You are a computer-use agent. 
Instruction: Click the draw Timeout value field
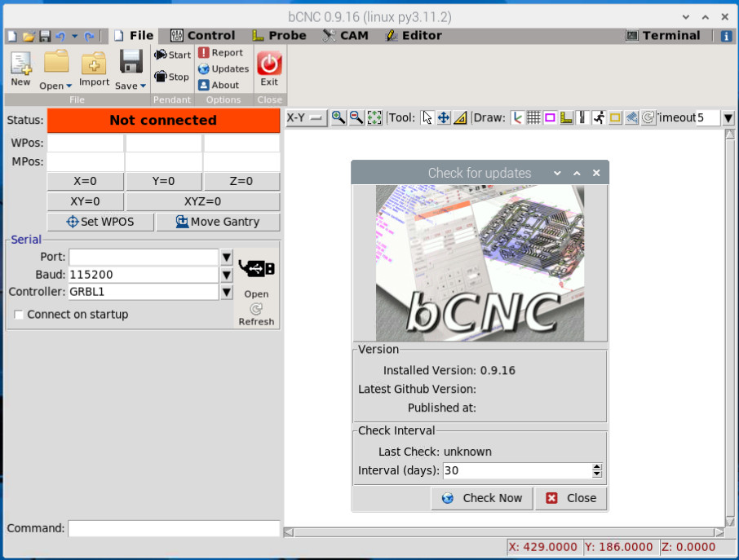[708, 117]
